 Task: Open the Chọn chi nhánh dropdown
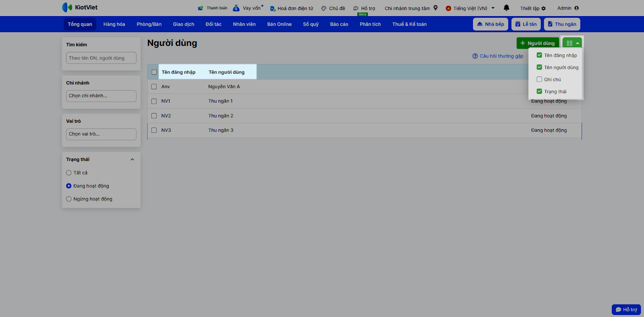[101, 96]
